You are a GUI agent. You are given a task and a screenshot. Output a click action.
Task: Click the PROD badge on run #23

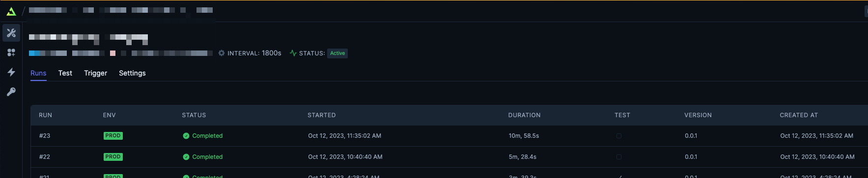[113, 136]
